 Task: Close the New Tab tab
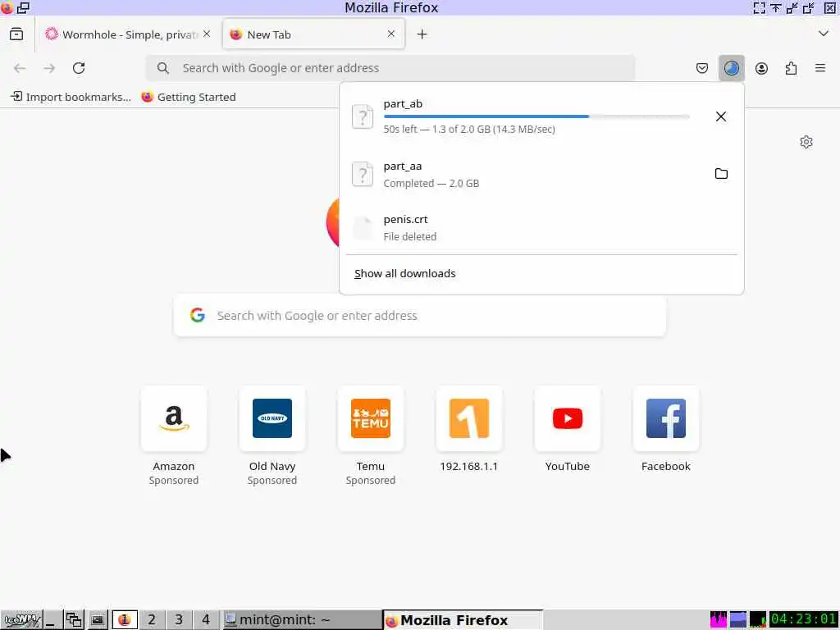391,34
